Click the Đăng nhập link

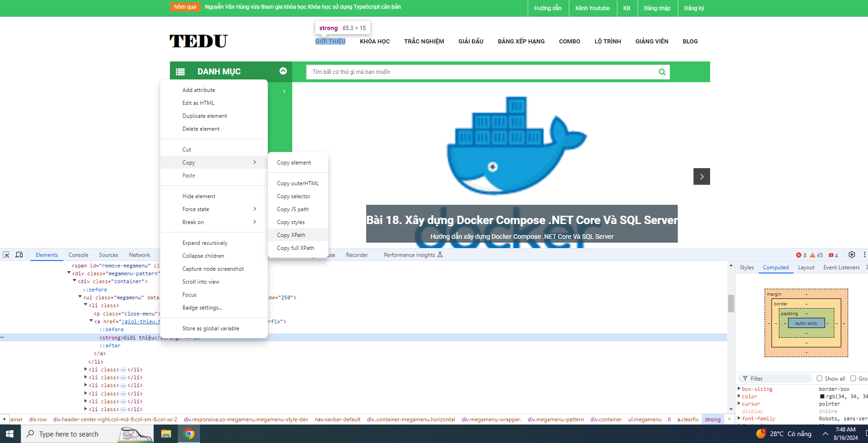pyautogui.click(x=657, y=8)
